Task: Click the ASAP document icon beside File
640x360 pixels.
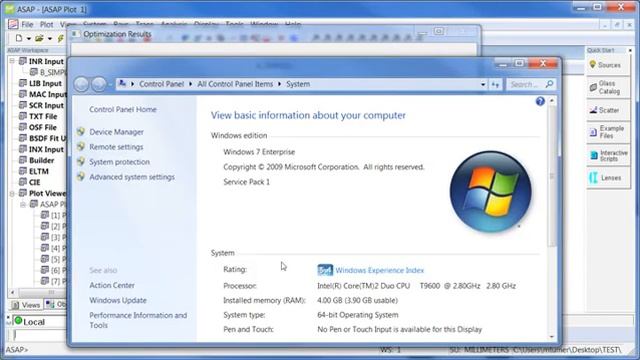Action: pos(13,24)
